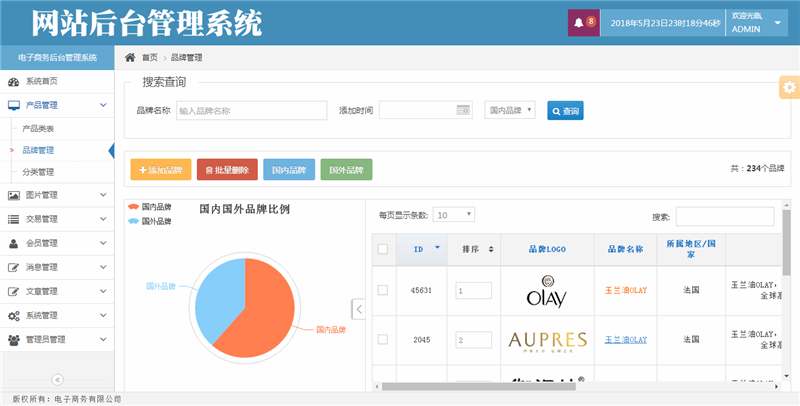Viewport: 800px width, 406px height.
Task: Click the red 批量删除 button
Action: 227,170
